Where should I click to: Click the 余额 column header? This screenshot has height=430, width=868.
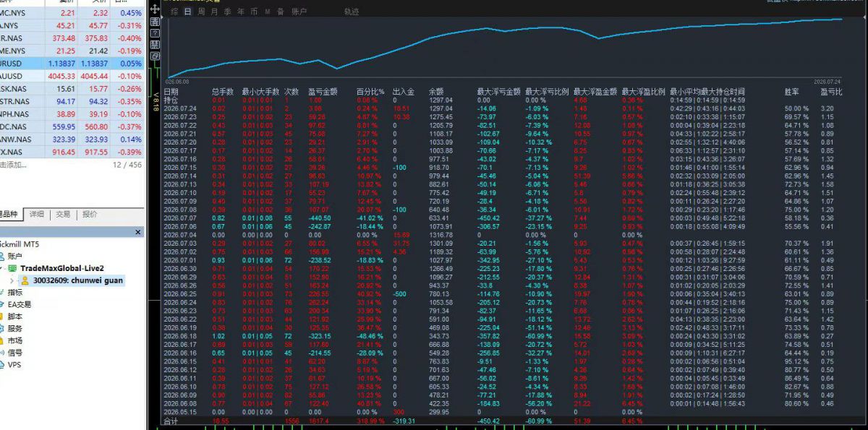click(436, 93)
